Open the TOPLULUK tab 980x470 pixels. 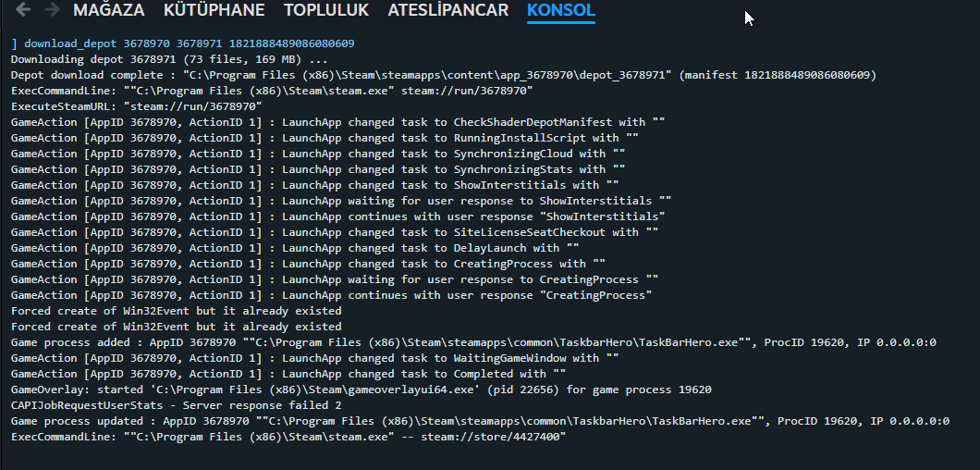(326, 10)
